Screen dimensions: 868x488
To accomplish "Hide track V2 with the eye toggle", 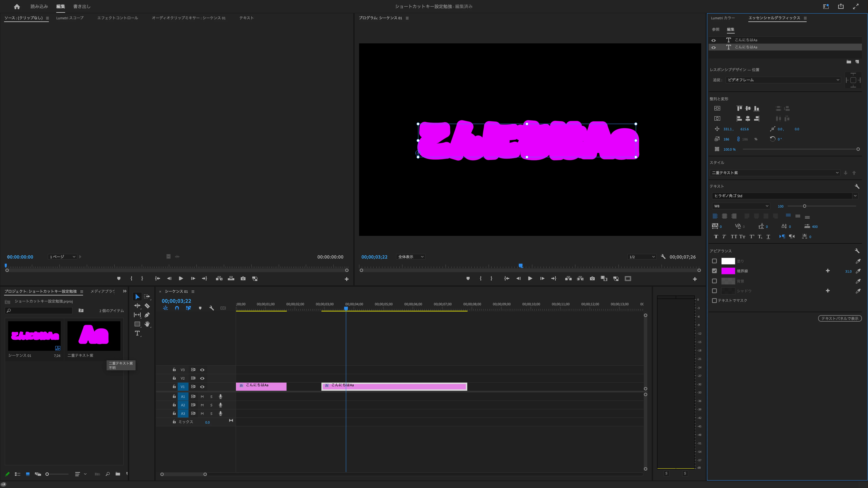I will pos(202,378).
